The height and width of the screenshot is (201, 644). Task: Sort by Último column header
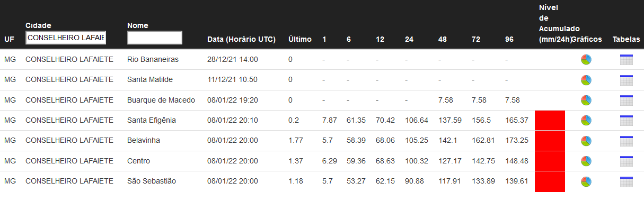click(300, 39)
